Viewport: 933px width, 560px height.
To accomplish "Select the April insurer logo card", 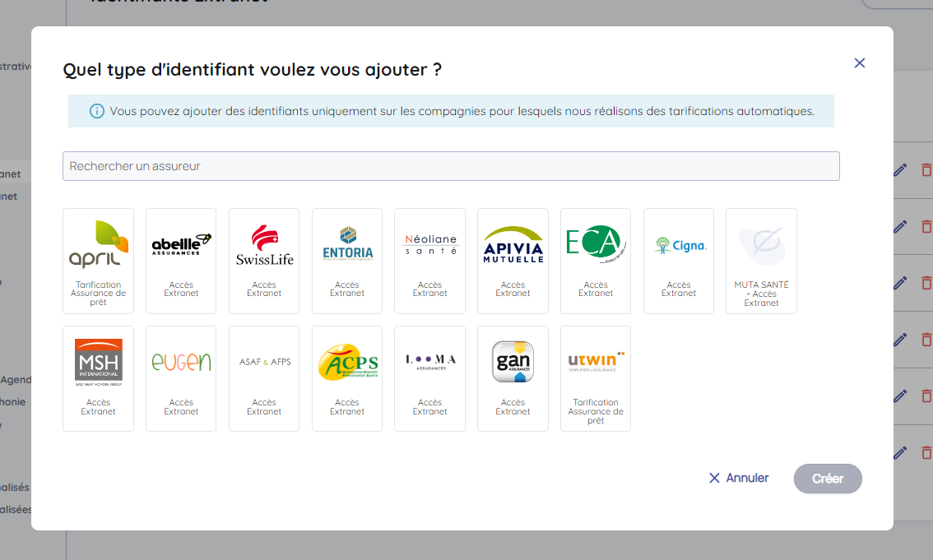I will (x=98, y=261).
